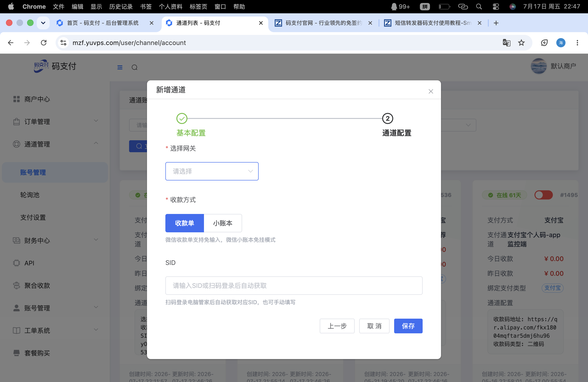Click the site info icon in address bar

tap(63, 43)
